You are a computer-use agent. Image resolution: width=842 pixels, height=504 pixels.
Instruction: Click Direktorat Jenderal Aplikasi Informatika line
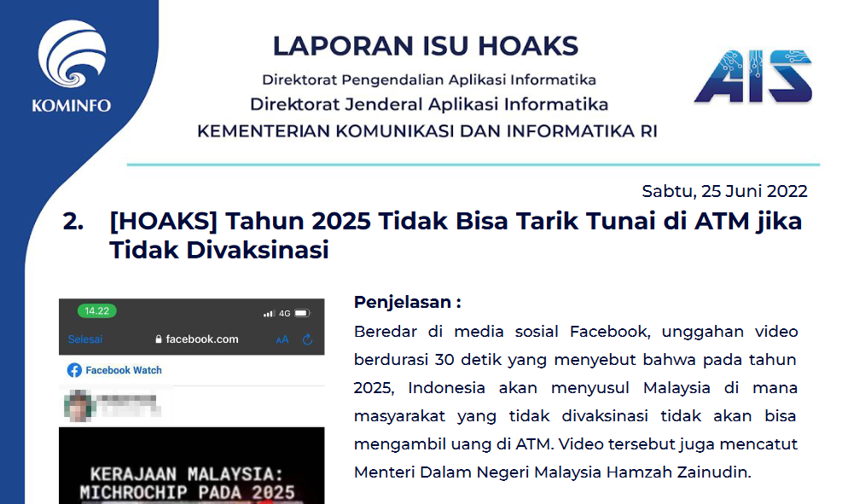click(429, 104)
